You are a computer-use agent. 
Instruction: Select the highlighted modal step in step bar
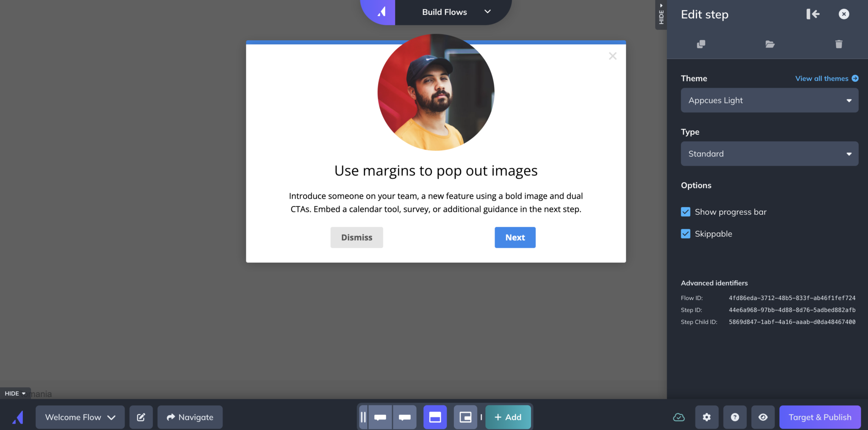(435, 417)
